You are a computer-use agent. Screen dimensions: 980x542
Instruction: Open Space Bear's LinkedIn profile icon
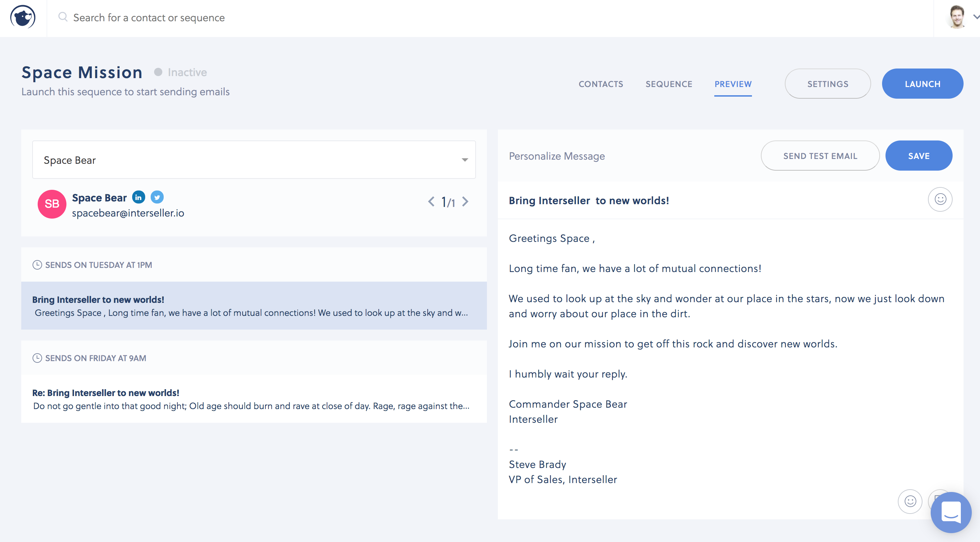tap(138, 197)
